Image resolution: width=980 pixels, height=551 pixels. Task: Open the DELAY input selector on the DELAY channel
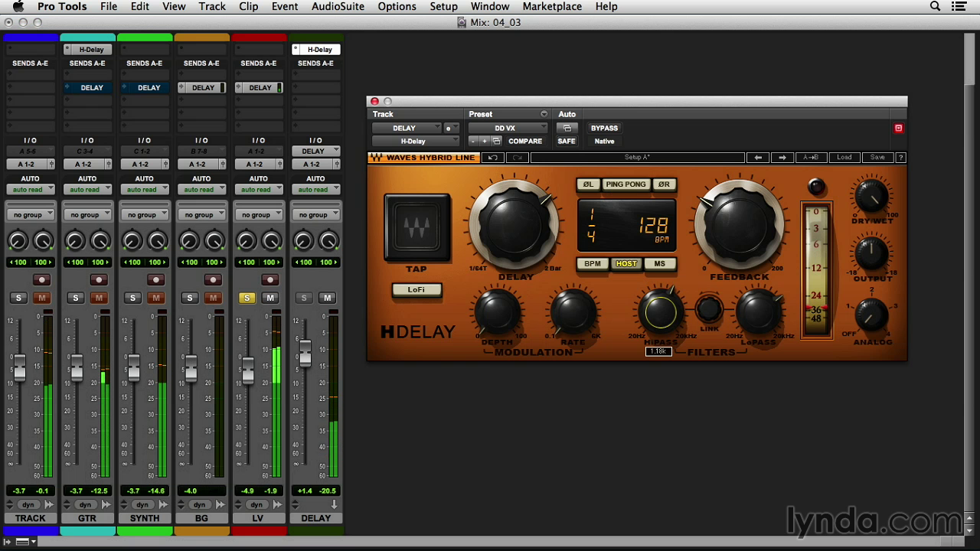pyautogui.click(x=315, y=152)
